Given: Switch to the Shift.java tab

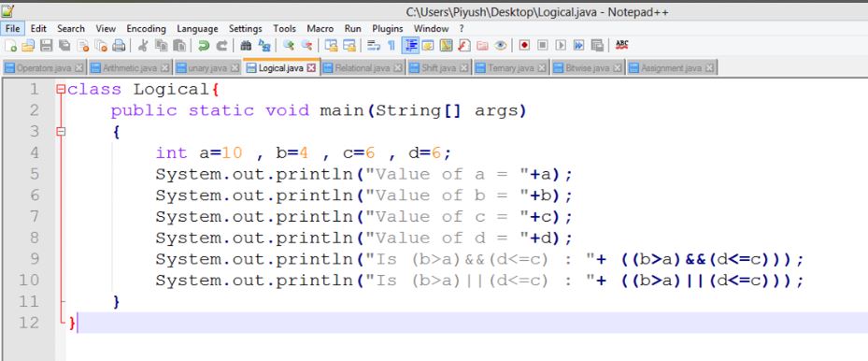Looking at the screenshot, I should [x=439, y=68].
